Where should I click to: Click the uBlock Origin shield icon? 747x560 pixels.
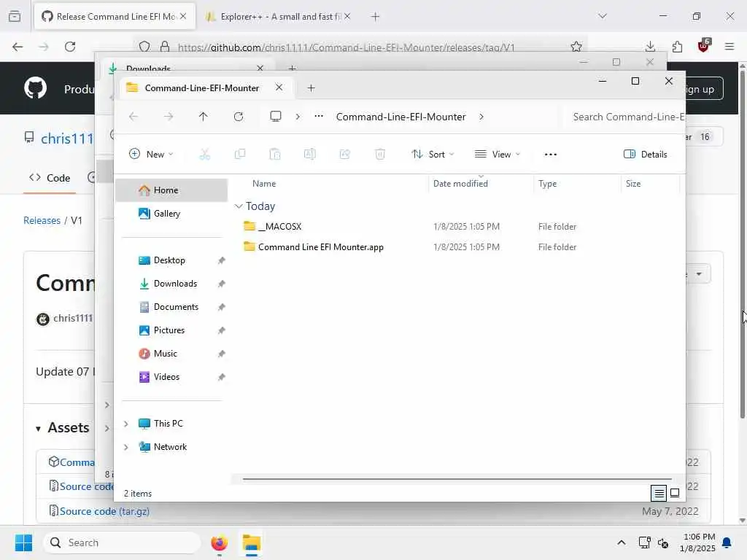pos(704,46)
